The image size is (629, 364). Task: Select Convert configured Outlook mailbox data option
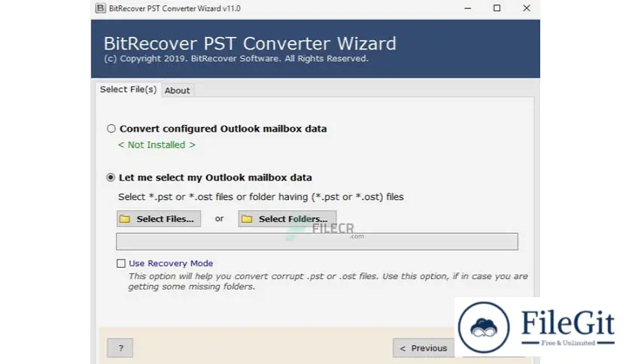(x=111, y=129)
